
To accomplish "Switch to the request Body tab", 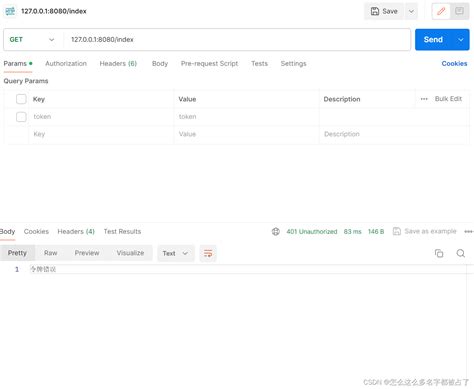I will coord(160,64).
